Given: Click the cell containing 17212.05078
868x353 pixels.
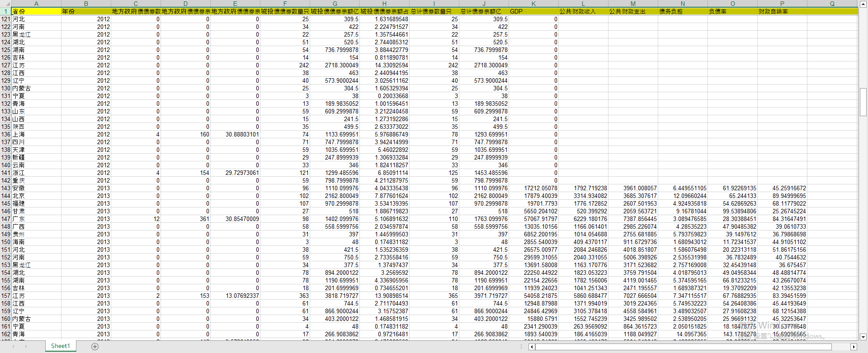Looking at the screenshot, I should 533,188.
